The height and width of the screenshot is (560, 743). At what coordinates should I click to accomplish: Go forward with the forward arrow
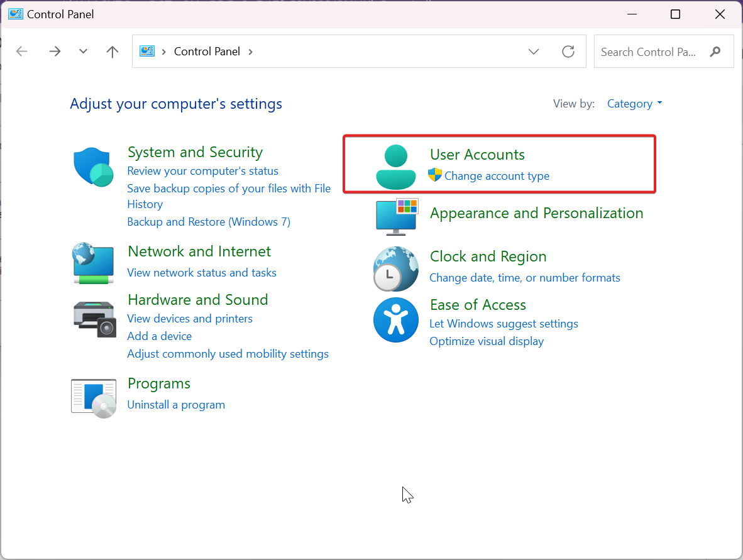point(55,51)
